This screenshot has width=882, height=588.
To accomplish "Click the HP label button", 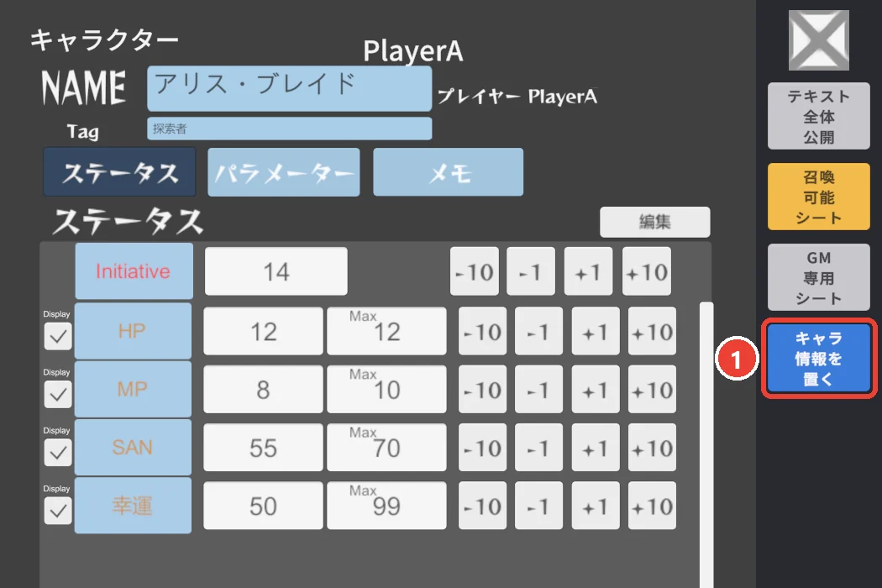I will [x=133, y=331].
